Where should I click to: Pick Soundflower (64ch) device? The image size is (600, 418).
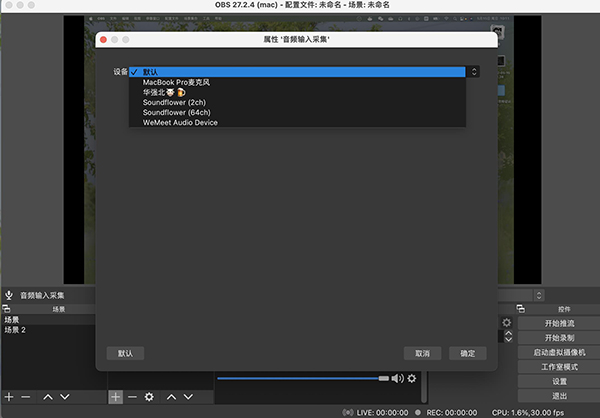pyautogui.click(x=297, y=112)
